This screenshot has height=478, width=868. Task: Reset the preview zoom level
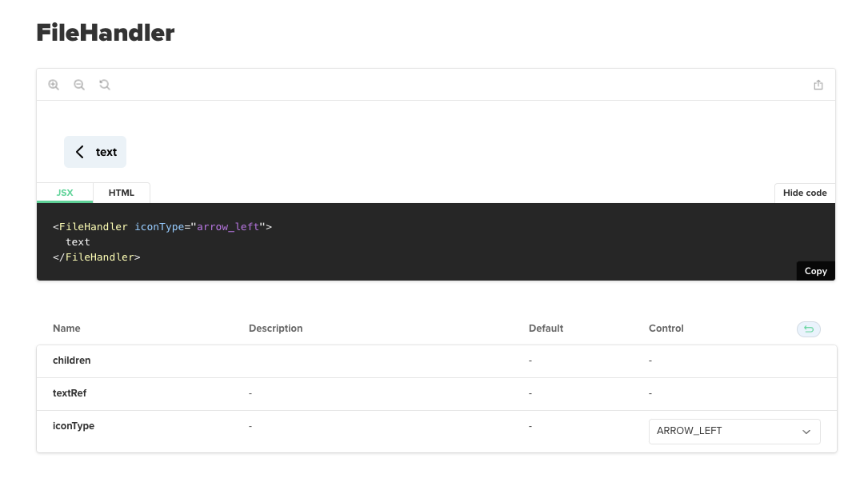(105, 85)
